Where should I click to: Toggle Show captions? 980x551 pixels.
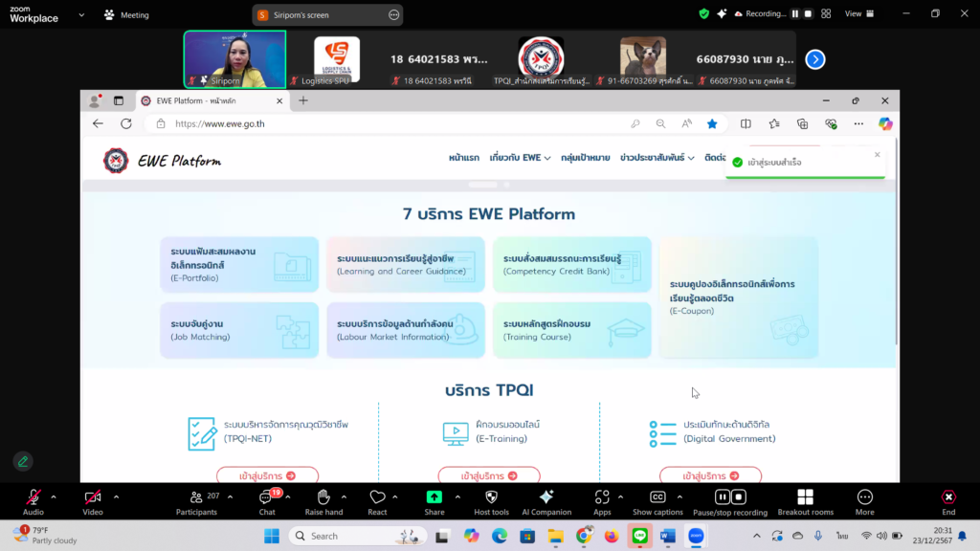click(x=657, y=501)
